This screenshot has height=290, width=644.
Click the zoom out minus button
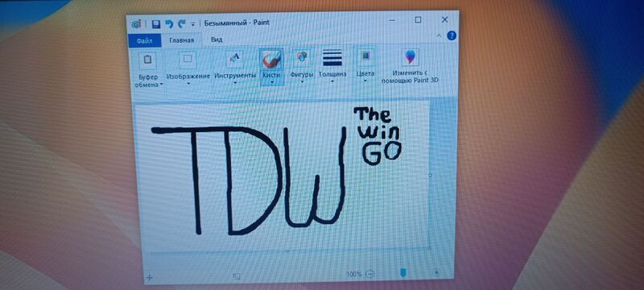[369, 274]
